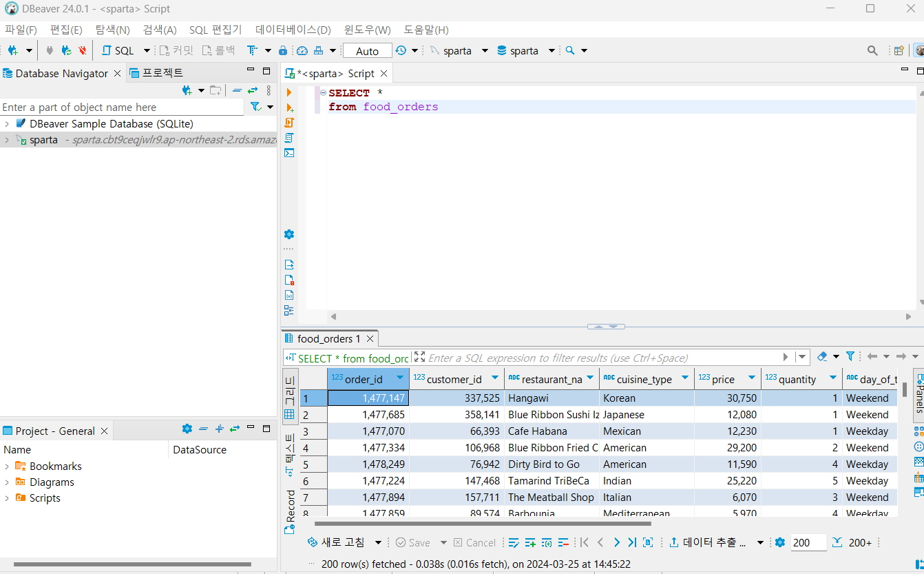Open the transaction log clock icon
This screenshot has width=924, height=574.
(x=401, y=50)
